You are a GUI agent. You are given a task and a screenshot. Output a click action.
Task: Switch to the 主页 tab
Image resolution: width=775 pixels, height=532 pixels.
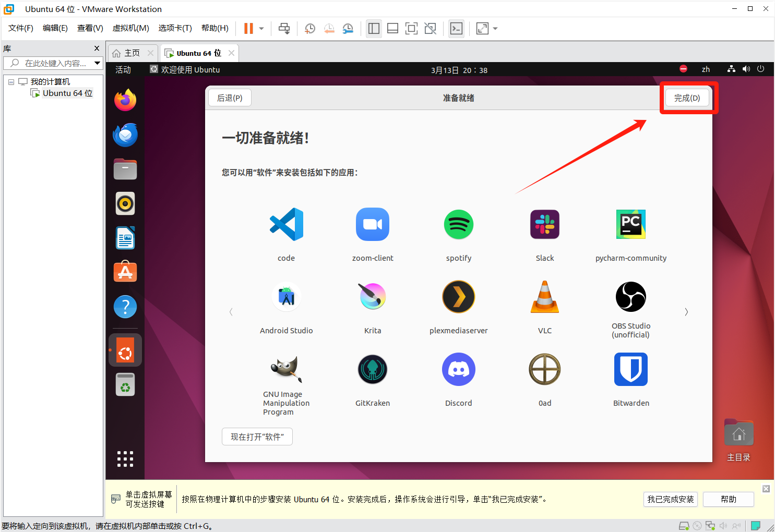pyautogui.click(x=127, y=53)
